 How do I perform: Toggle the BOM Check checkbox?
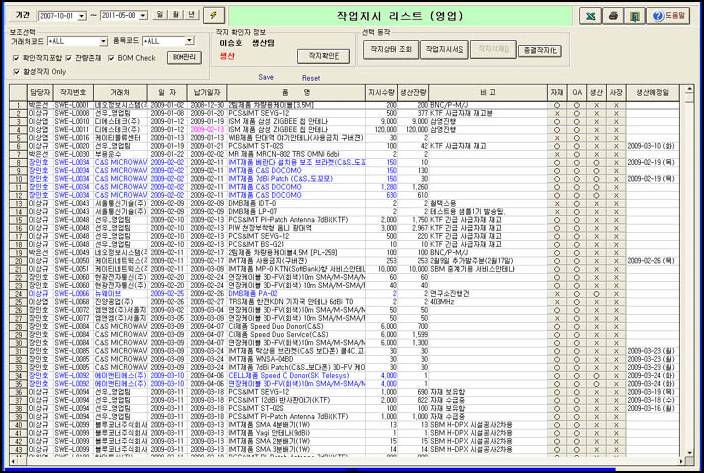(111, 58)
